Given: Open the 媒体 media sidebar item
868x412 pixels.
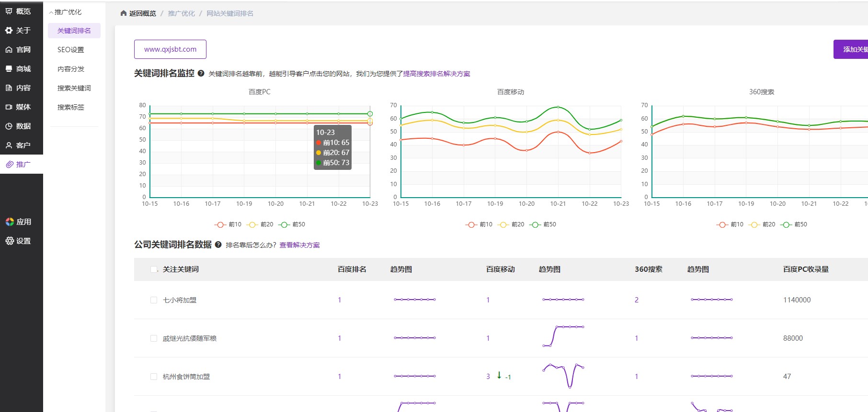Looking at the screenshot, I should [22, 107].
